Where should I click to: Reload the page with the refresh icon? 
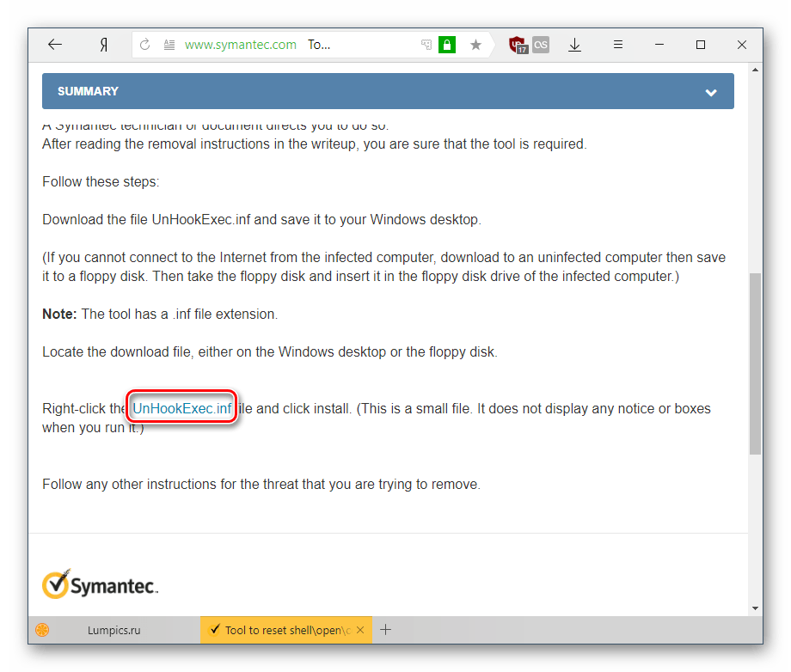[x=144, y=45]
